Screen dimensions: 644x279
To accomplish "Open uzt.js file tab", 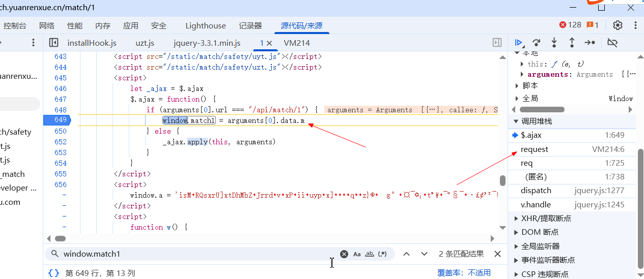I will click(x=145, y=43).
